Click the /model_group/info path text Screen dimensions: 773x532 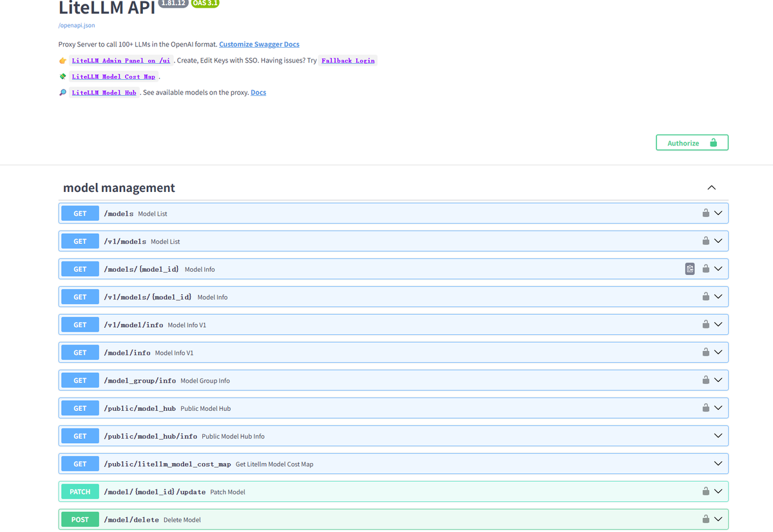(140, 380)
